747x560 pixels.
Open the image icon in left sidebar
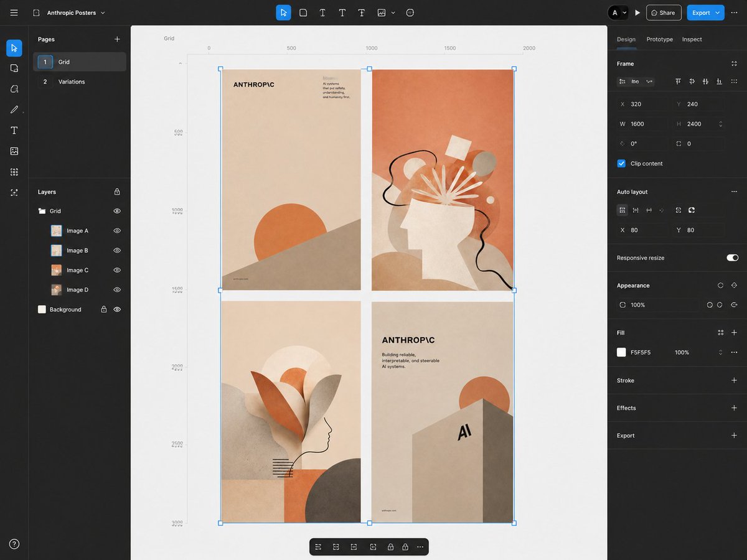point(14,151)
